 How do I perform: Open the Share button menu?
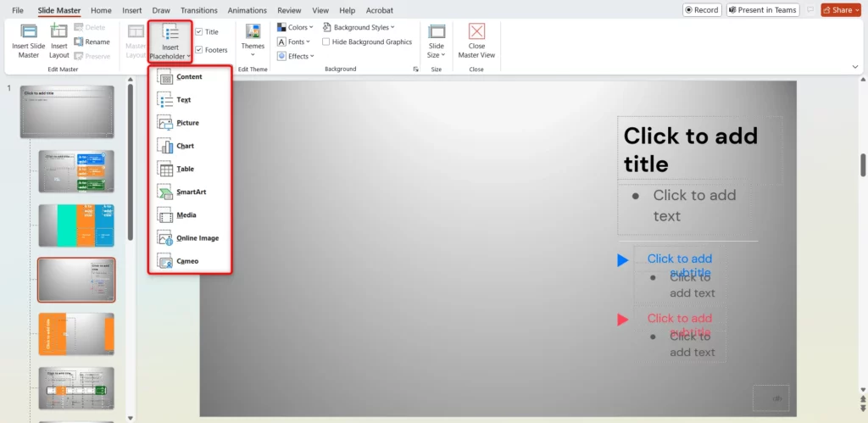pos(841,10)
